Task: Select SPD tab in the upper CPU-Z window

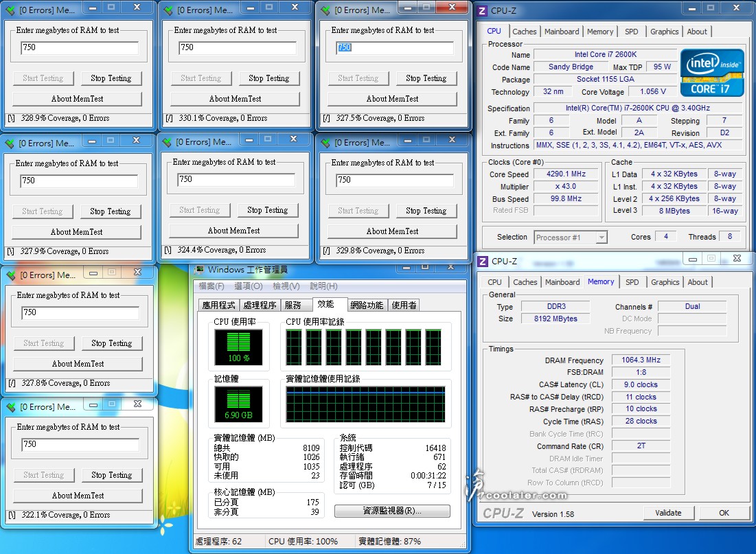Action: 632,32
